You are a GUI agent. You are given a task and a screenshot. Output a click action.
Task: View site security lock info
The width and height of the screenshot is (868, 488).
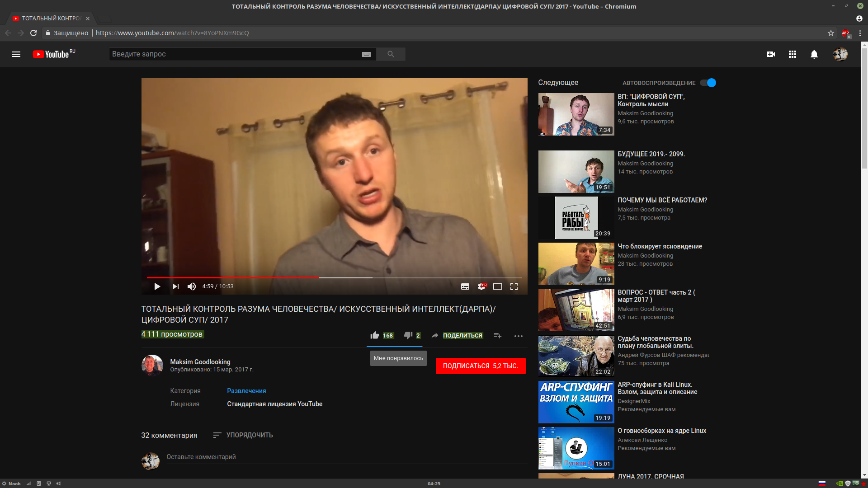tap(48, 33)
